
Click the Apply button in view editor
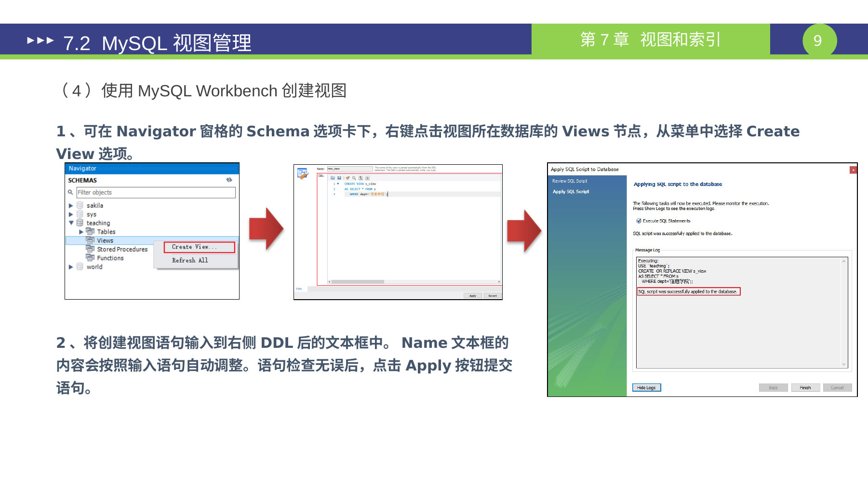[x=473, y=296]
